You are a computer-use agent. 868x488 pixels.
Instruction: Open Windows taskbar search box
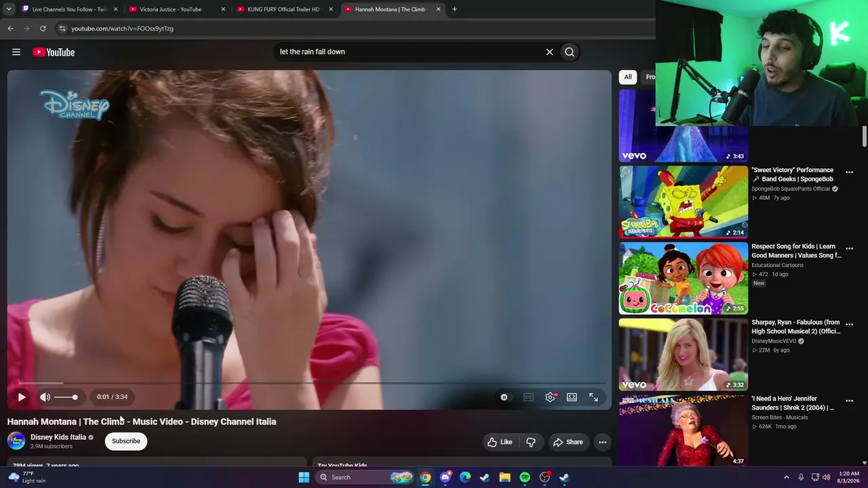[366, 477]
